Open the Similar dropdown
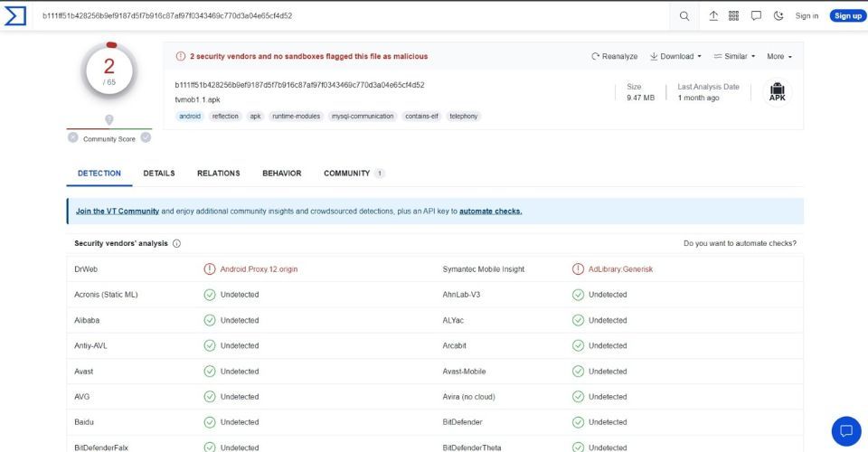868x452 pixels. point(734,56)
